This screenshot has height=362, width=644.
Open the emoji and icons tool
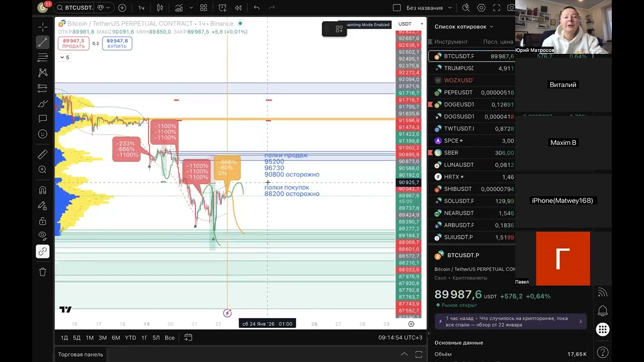[43, 134]
